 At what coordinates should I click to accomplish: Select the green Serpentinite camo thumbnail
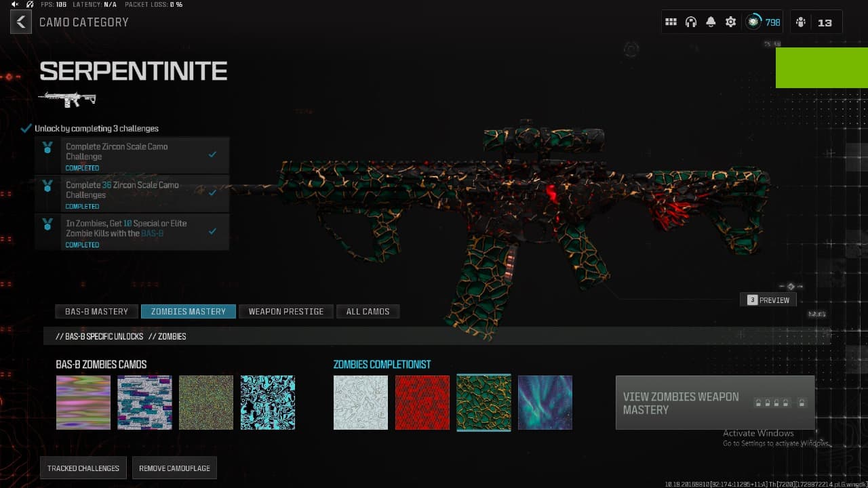click(484, 403)
